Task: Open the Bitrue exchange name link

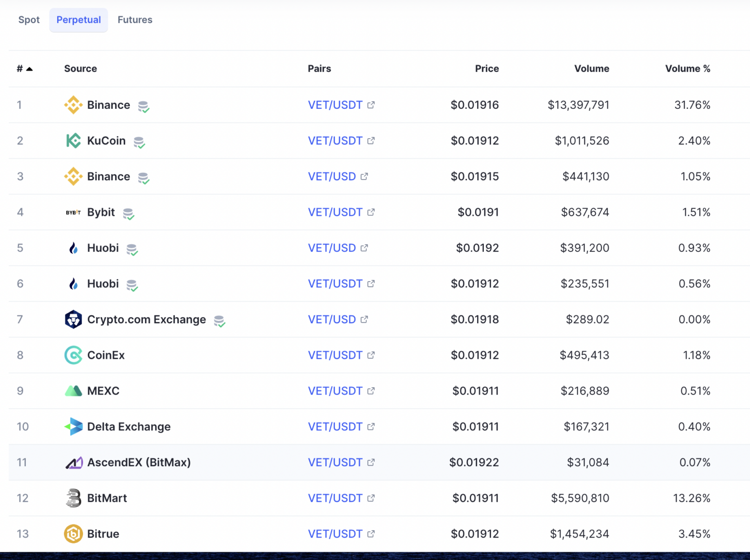Action: click(x=103, y=534)
